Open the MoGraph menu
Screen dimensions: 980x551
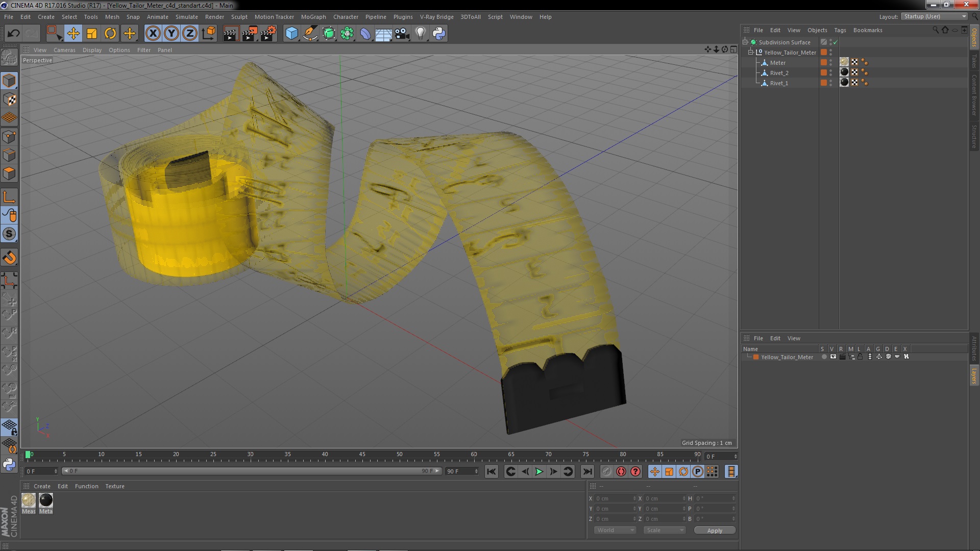tap(313, 17)
